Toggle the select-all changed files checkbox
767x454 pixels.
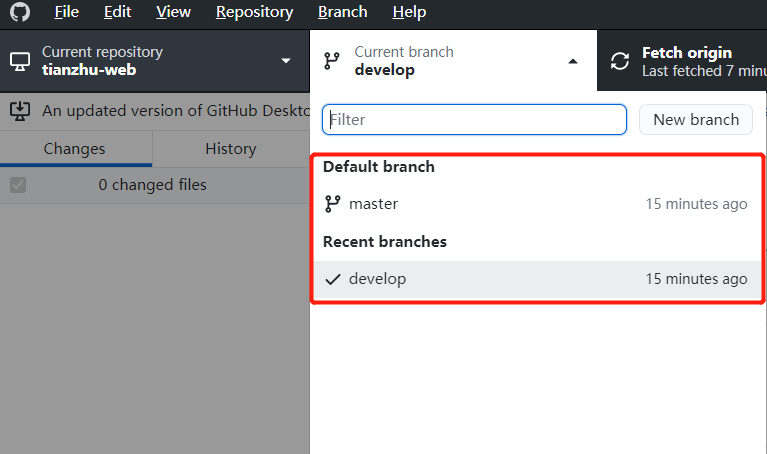click(18, 185)
